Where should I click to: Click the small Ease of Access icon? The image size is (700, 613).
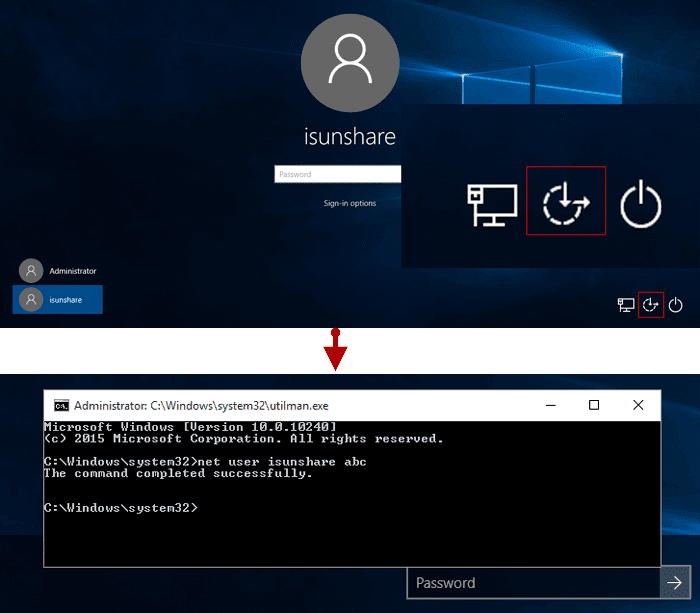650,305
